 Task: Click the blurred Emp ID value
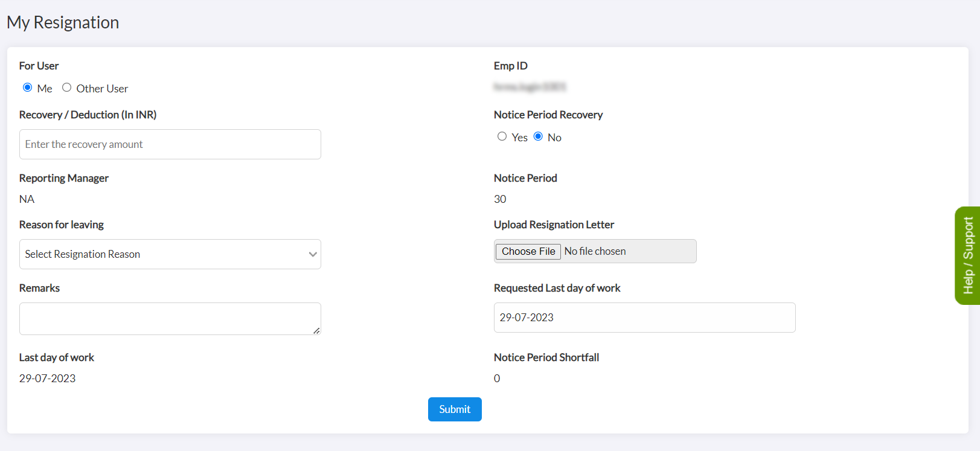pos(530,87)
